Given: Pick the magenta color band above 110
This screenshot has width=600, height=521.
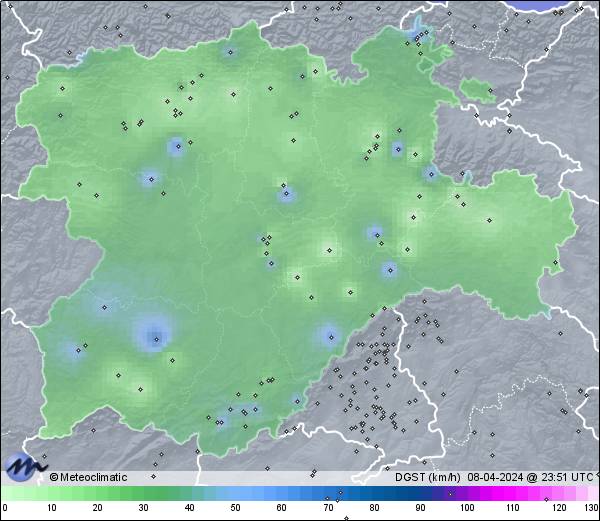Looking at the screenshot, I should coord(513,493).
